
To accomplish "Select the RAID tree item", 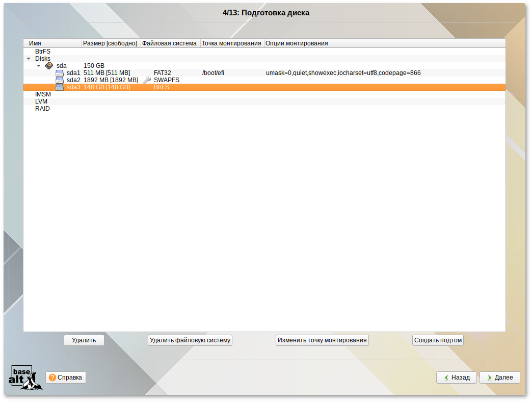I will point(42,109).
